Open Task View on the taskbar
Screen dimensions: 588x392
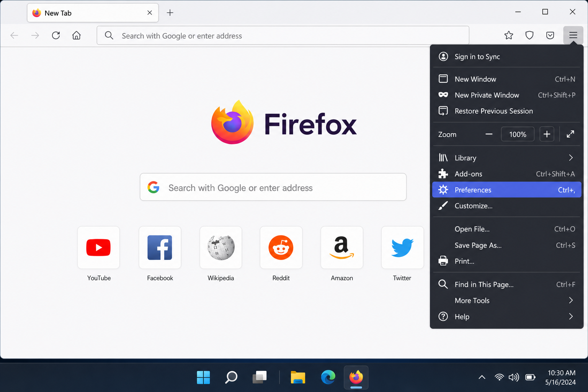click(x=260, y=377)
